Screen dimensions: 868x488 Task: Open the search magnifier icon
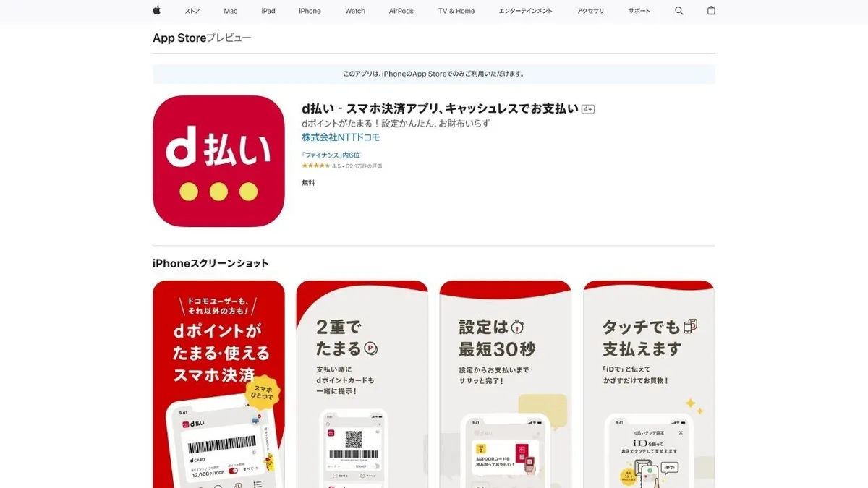pyautogui.click(x=678, y=11)
